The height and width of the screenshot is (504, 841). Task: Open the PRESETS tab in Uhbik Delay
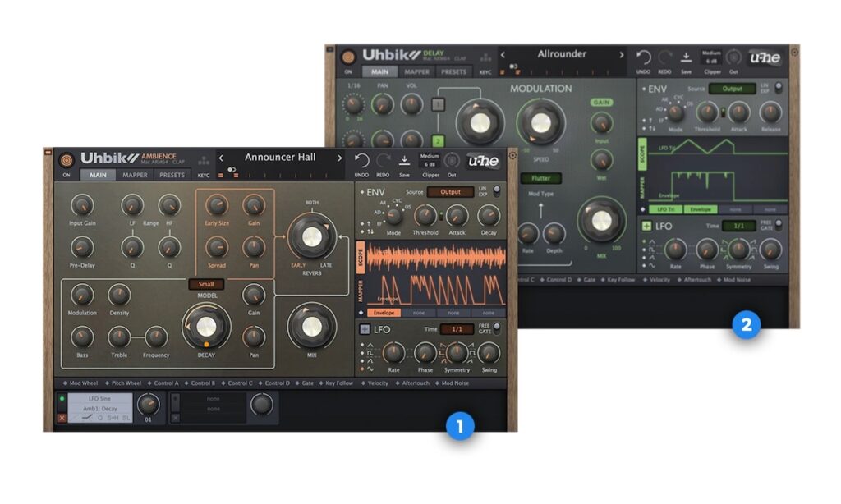click(x=454, y=71)
